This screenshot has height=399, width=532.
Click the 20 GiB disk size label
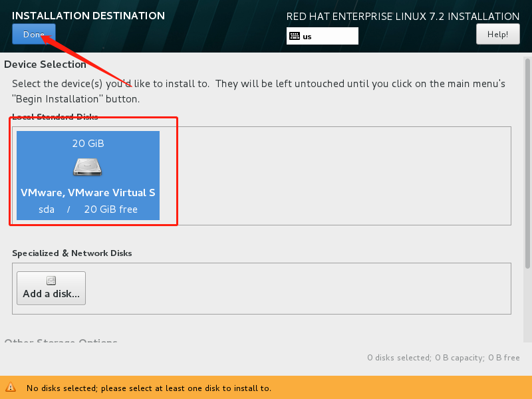[x=88, y=143]
